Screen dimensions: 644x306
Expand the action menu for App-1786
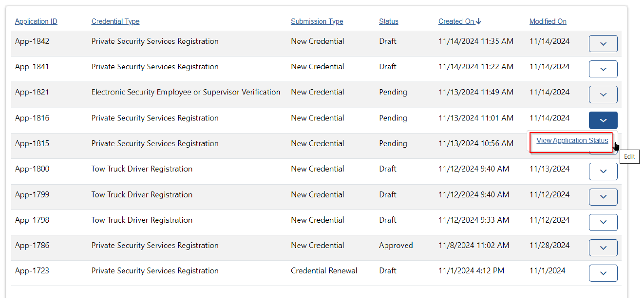pyautogui.click(x=603, y=248)
